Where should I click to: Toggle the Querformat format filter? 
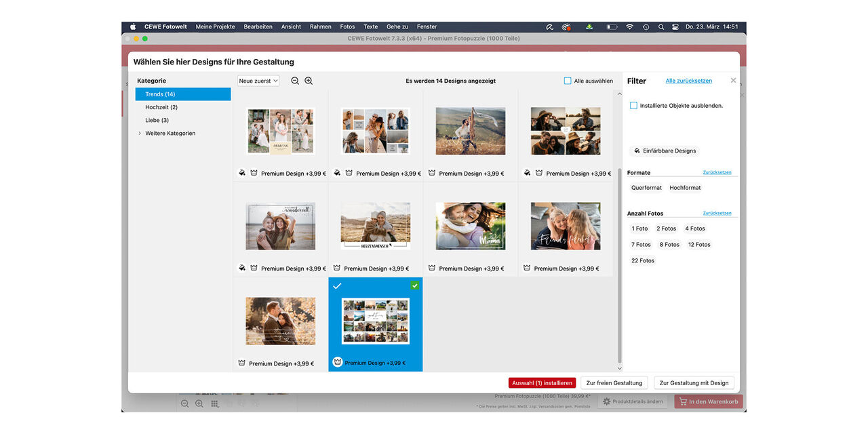click(646, 187)
